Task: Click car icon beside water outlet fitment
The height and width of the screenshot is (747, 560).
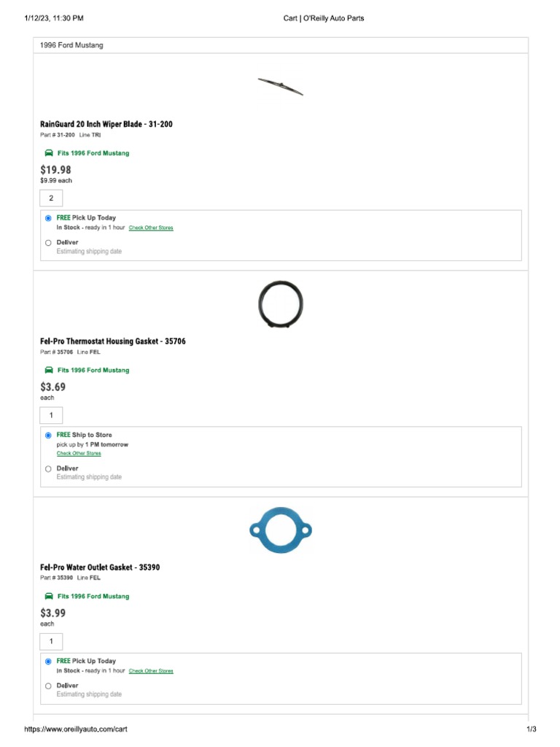Action: coord(48,596)
